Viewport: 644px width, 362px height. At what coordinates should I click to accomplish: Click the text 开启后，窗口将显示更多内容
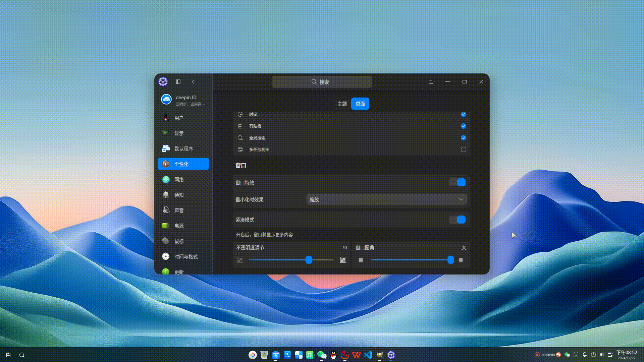pos(264,235)
